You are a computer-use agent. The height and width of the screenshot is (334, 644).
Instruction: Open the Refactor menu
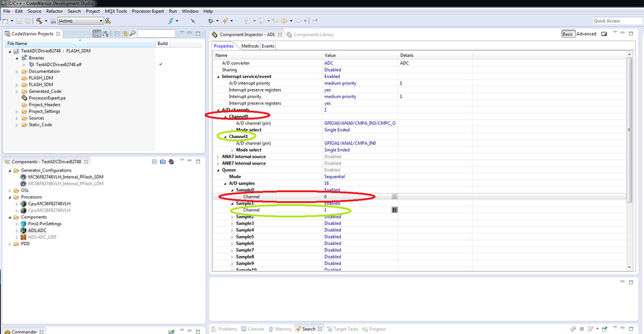coord(54,11)
